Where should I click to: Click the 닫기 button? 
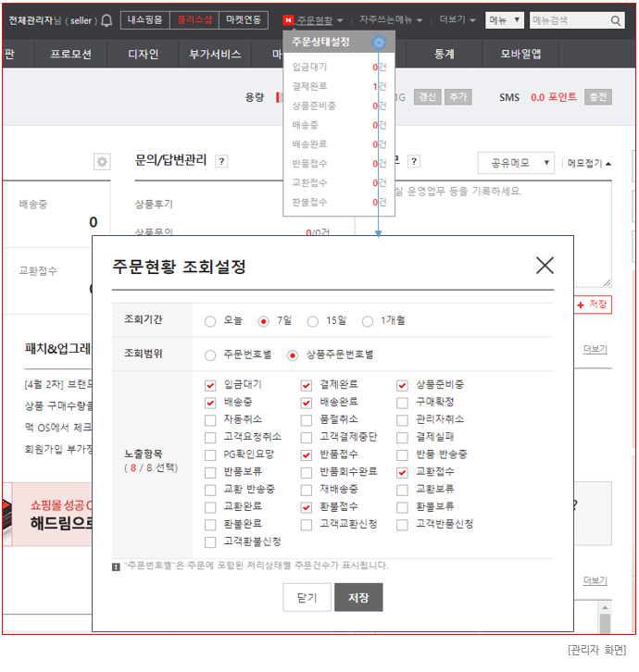coord(307,598)
